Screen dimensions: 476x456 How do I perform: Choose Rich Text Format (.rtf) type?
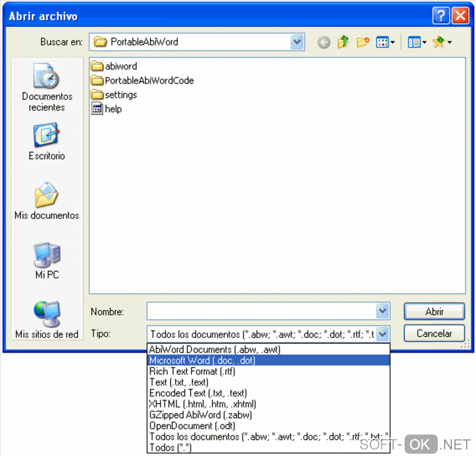[268, 372]
